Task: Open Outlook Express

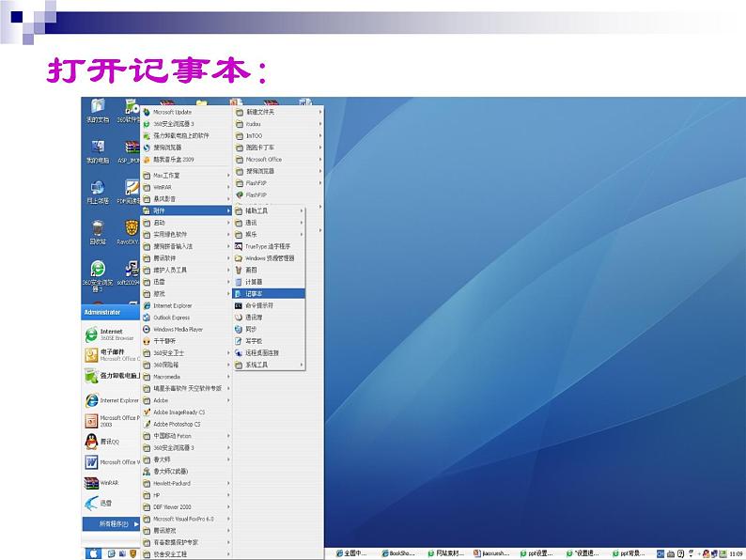Action: [186, 318]
